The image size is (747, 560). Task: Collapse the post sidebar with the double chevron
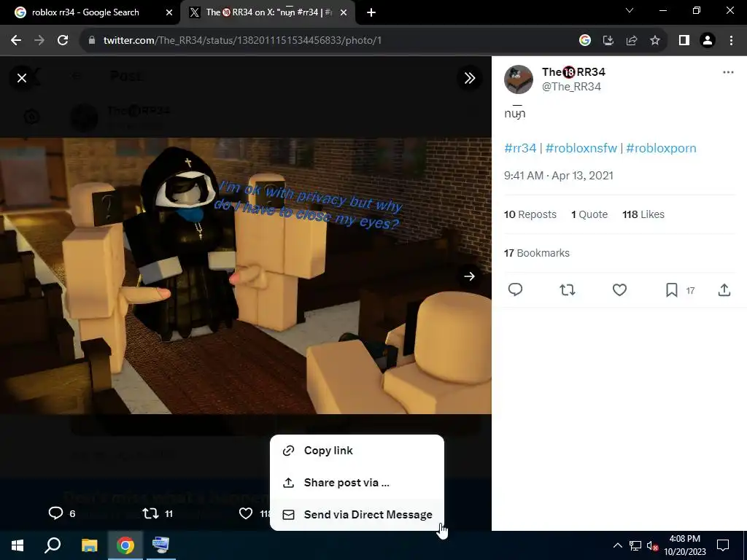[469, 78]
